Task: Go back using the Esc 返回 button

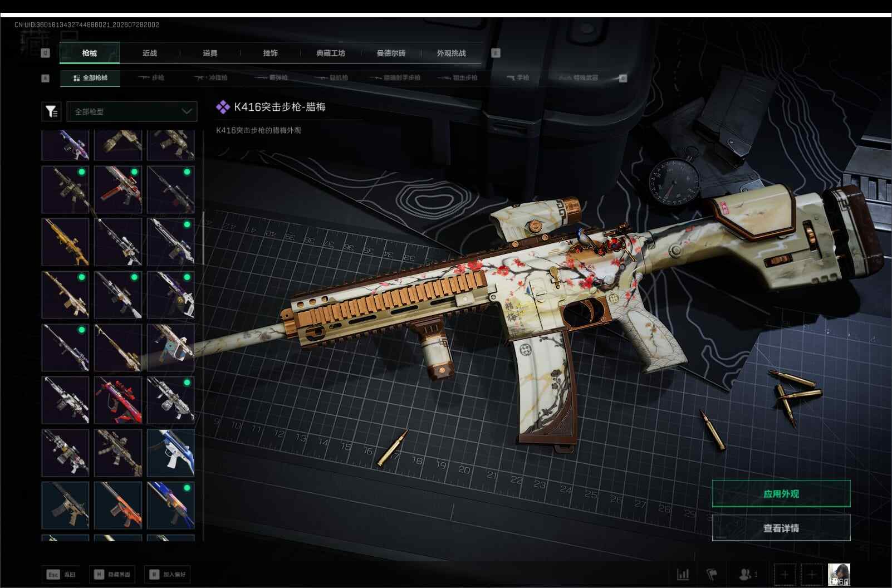Action: coord(61,575)
